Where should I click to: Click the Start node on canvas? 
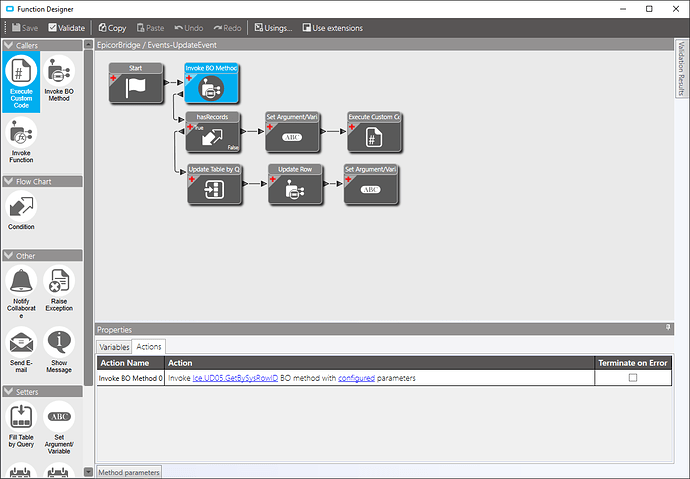pyautogui.click(x=136, y=83)
